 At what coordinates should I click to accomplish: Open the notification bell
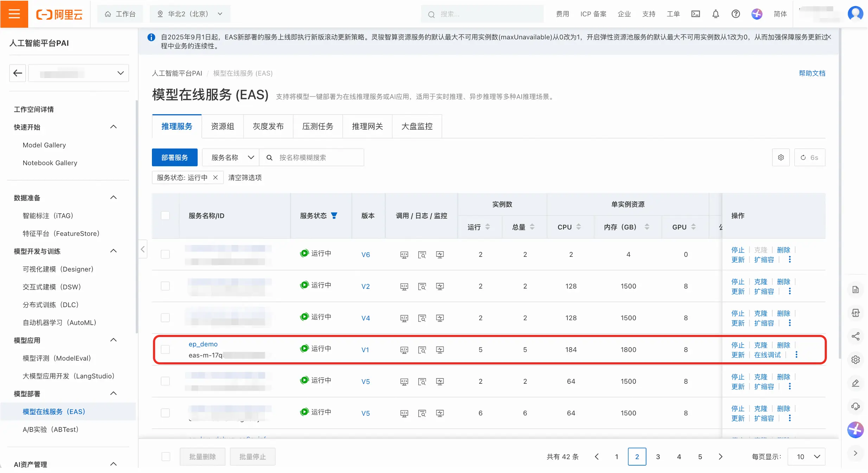[x=715, y=14]
